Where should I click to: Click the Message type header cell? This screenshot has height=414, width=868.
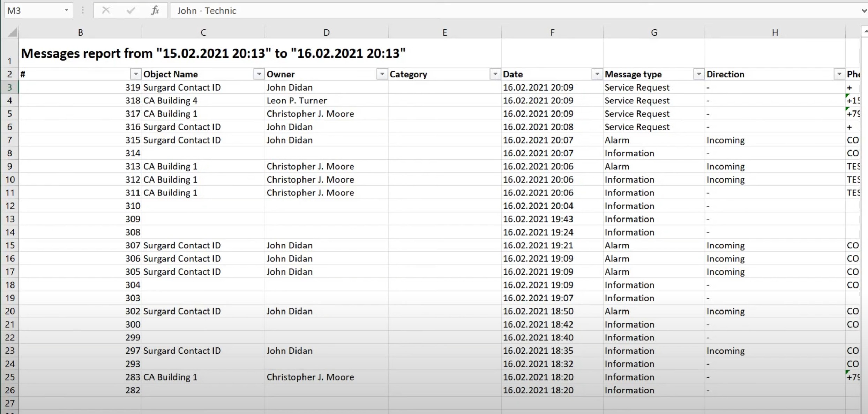pyautogui.click(x=654, y=74)
